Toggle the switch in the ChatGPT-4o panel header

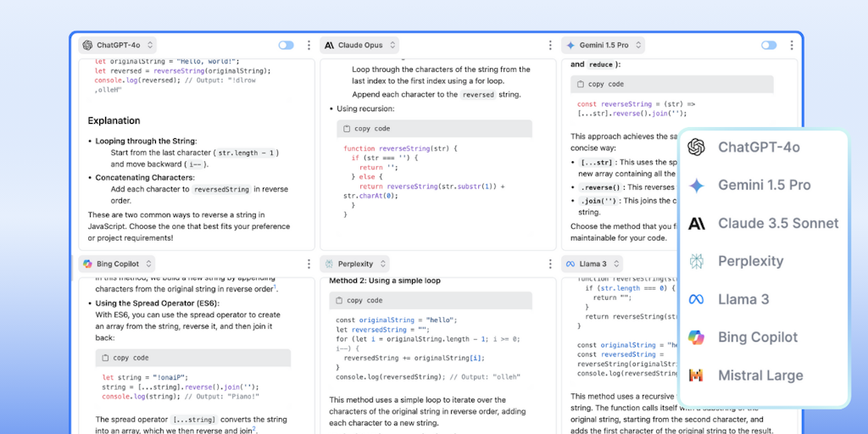pos(286,46)
